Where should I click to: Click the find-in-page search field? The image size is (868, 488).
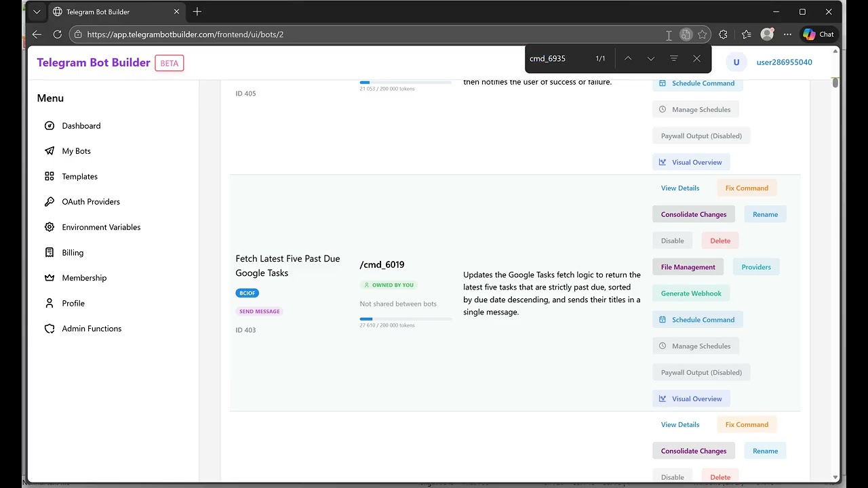coord(558,59)
